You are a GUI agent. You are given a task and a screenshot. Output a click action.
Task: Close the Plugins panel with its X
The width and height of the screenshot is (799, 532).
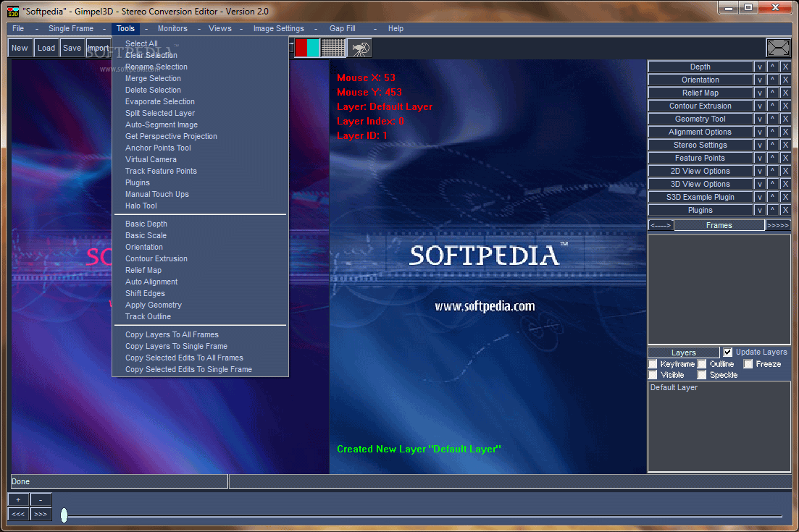pyautogui.click(x=785, y=210)
